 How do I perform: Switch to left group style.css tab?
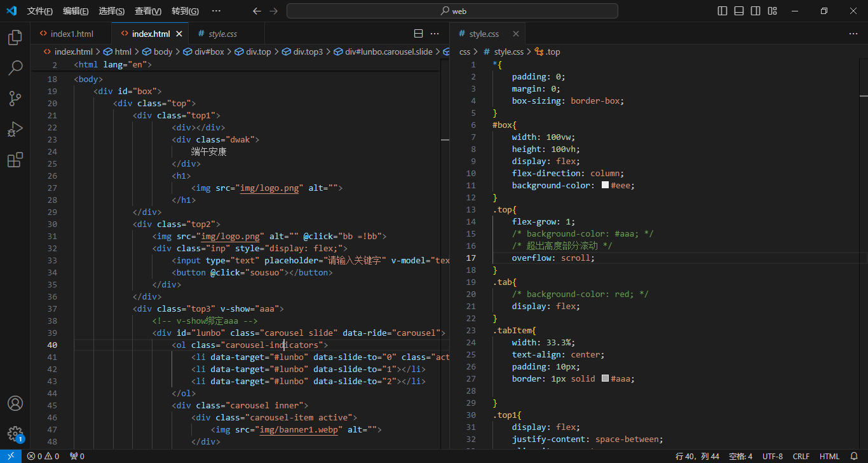tap(222, 34)
